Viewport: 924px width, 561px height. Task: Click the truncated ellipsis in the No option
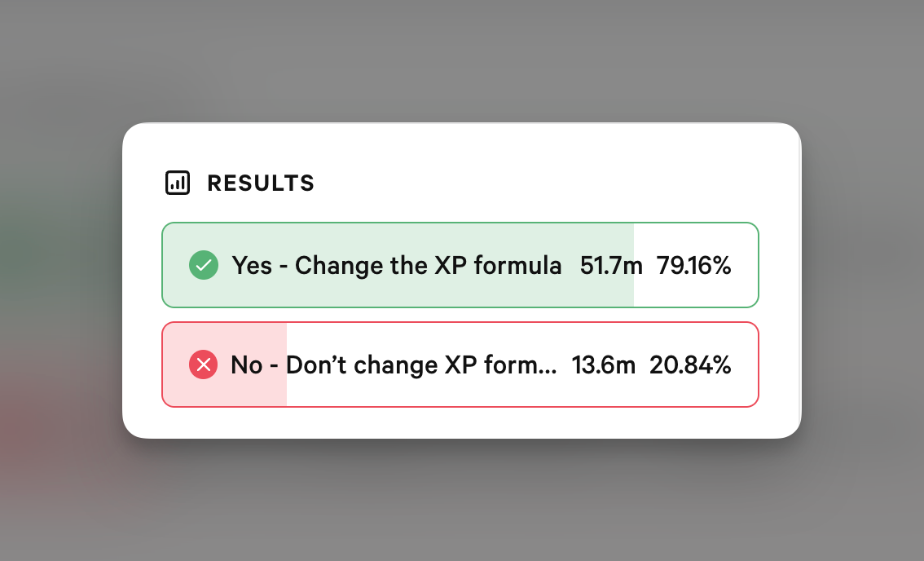point(548,369)
